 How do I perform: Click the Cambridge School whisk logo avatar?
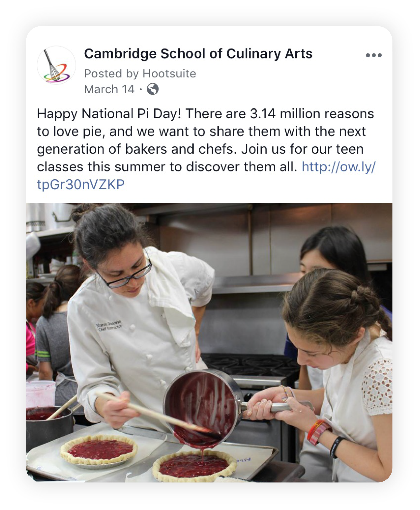pyautogui.click(x=56, y=65)
